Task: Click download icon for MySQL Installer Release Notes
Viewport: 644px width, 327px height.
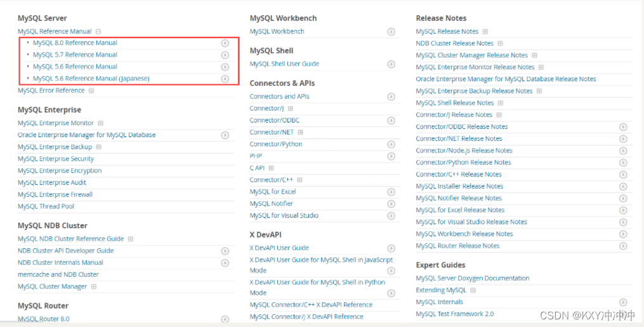Action: coord(623,187)
